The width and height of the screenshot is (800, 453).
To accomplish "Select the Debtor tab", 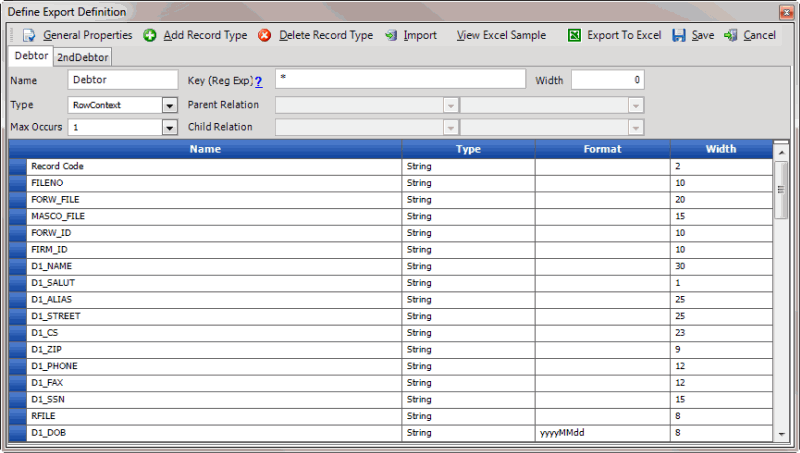I will [x=31, y=57].
